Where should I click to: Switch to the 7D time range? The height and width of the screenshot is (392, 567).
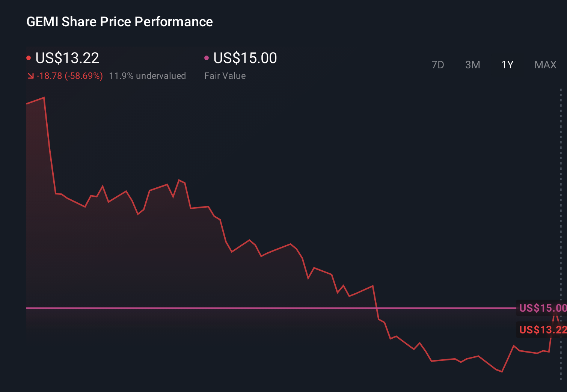438,65
